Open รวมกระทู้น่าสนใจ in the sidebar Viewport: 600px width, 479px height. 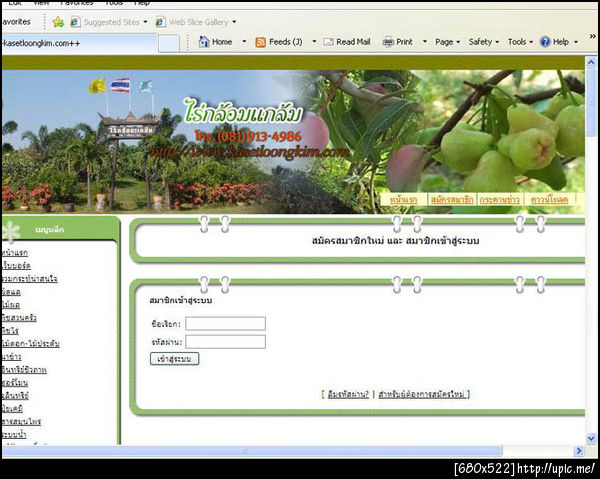[29, 279]
